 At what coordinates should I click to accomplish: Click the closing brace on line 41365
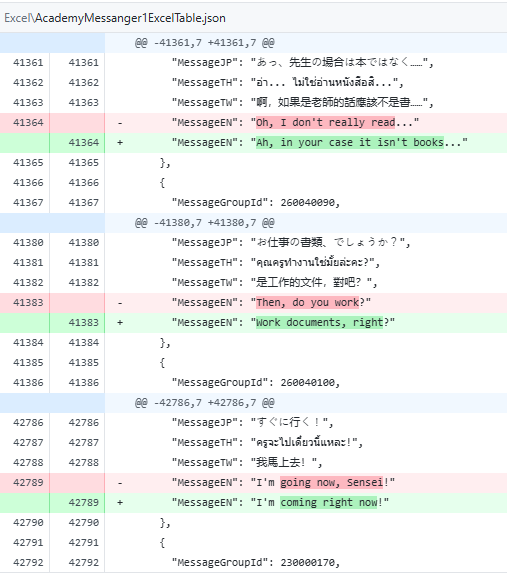coord(165,163)
